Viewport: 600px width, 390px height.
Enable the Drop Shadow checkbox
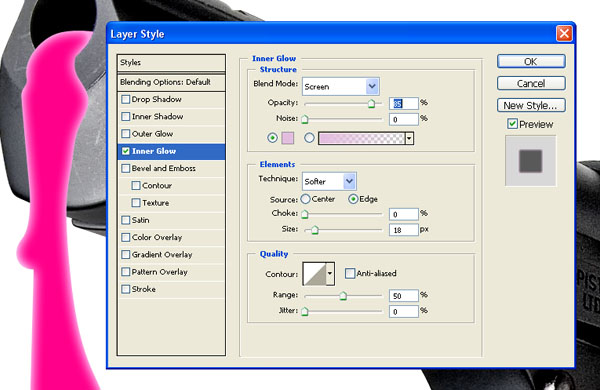126,100
